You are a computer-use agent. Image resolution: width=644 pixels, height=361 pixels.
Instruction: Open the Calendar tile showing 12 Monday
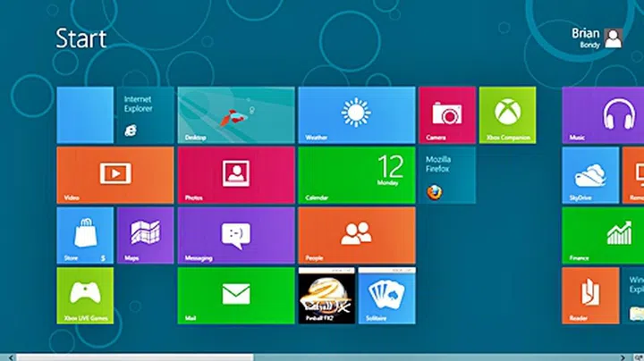pos(356,174)
